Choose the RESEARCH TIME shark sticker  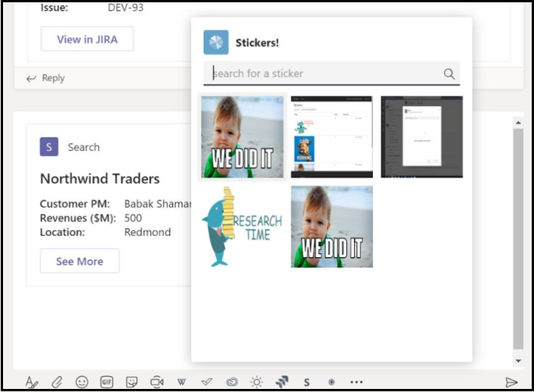click(x=242, y=227)
